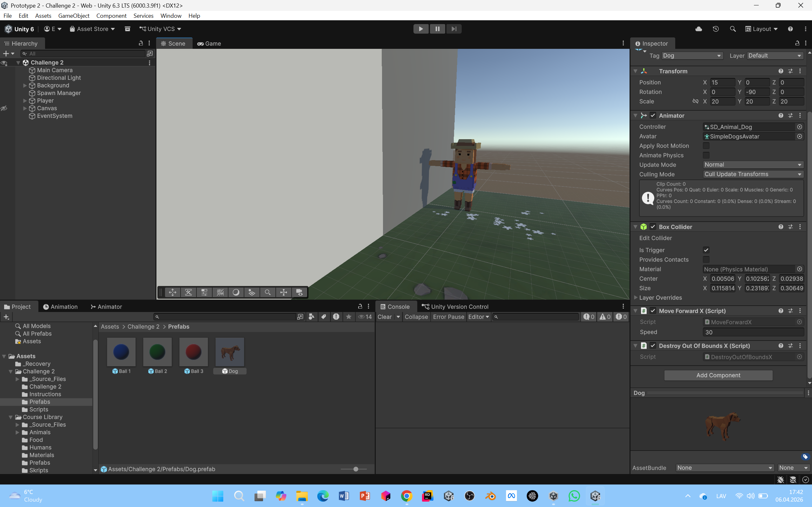Click the favorites star filter in the Project panel
Image resolution: width=812 pixels, height=507 pixels.
[x=349, y=316]
